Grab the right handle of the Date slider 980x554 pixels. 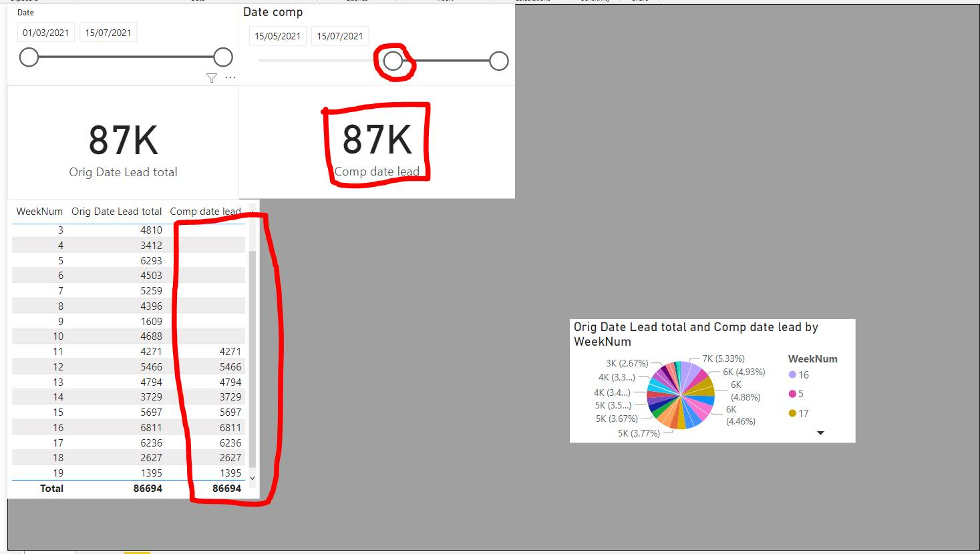pos(223,57)
